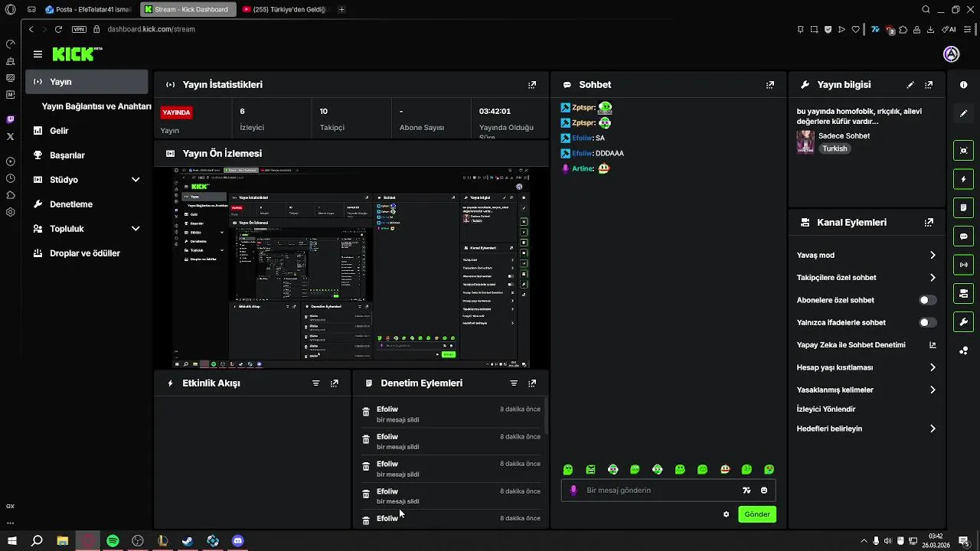Click the broadcast signal icon in right sidebar
This screenshot has height=551, width=980.
[x=963, y=265]
